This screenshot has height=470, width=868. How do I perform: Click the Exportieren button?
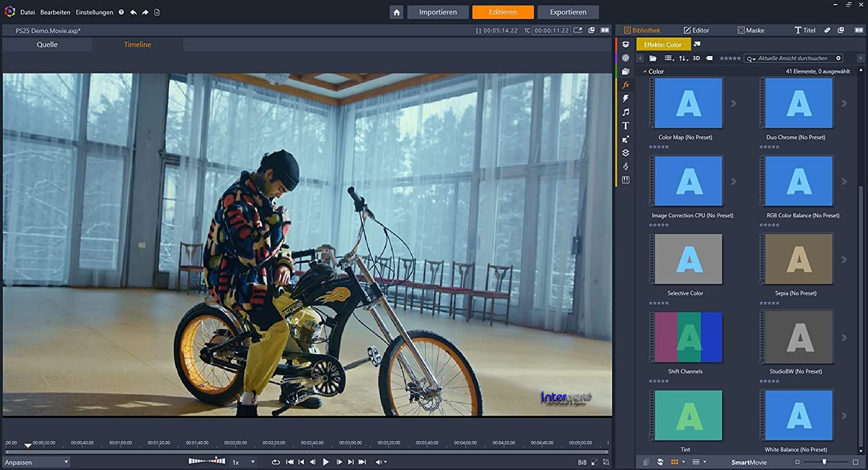click(x=568, y=12)
